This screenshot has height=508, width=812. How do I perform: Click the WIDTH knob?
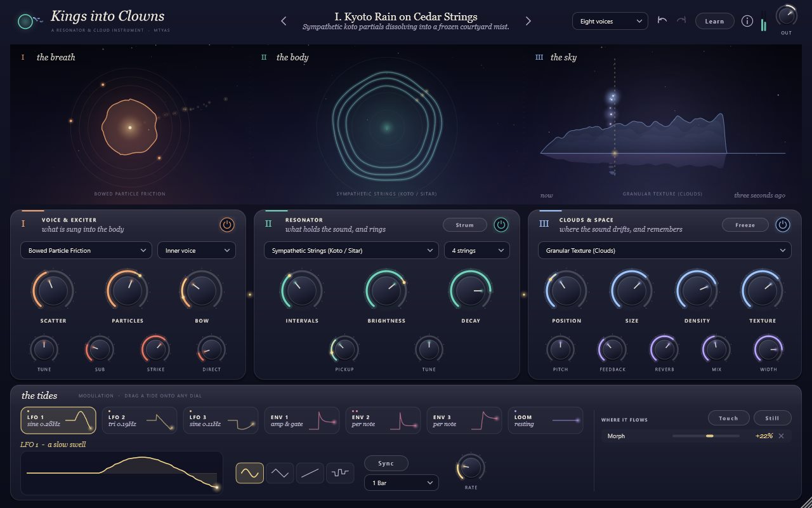tap(768, 349)
